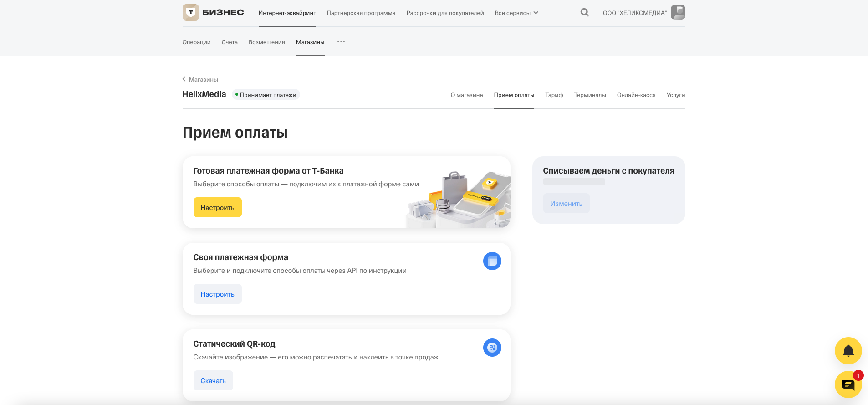Expand the "Все сервисы" dropdown

(516, 13)
